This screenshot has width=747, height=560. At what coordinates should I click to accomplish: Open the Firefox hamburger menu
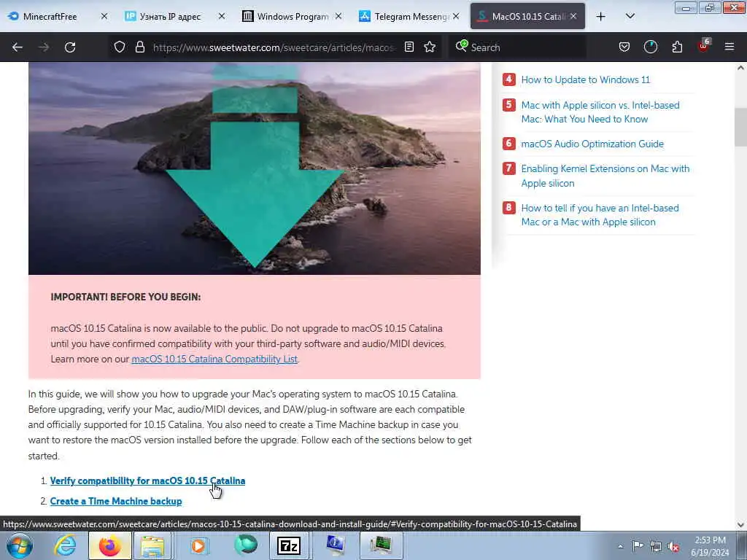coord(729,47)
